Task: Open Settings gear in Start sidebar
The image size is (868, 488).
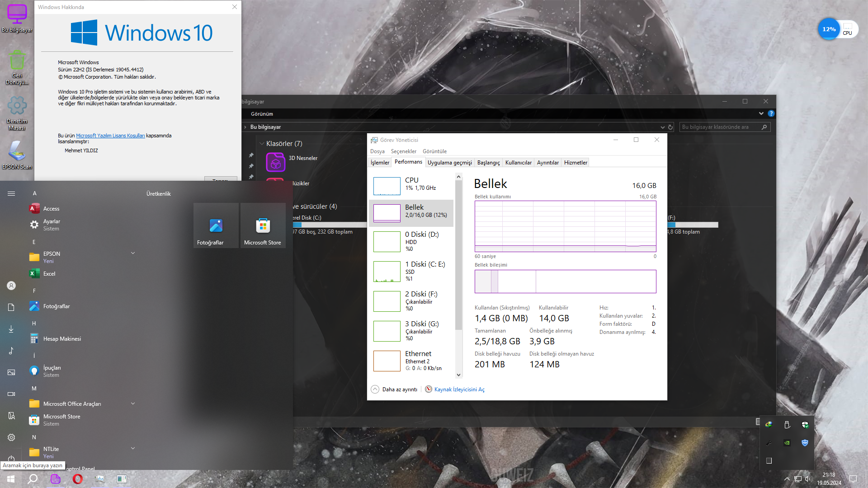Action: pos(11,437)
